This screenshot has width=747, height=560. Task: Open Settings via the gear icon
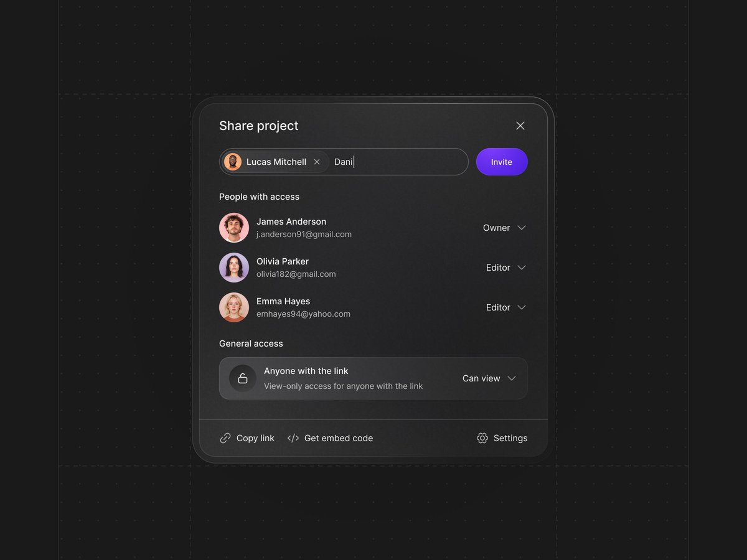tap(482, 438)
